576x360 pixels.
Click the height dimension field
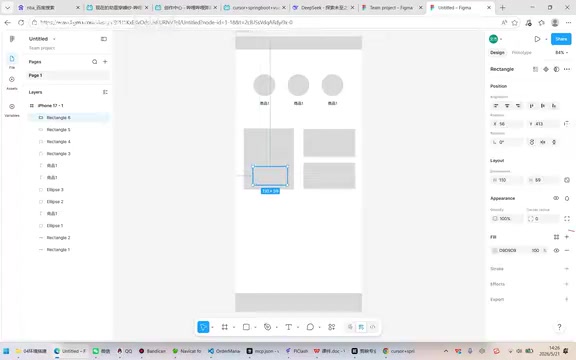(x=543, y=180)
